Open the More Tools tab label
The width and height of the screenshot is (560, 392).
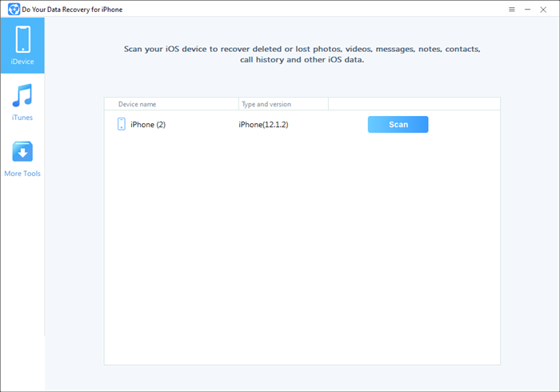pos(22,174)
